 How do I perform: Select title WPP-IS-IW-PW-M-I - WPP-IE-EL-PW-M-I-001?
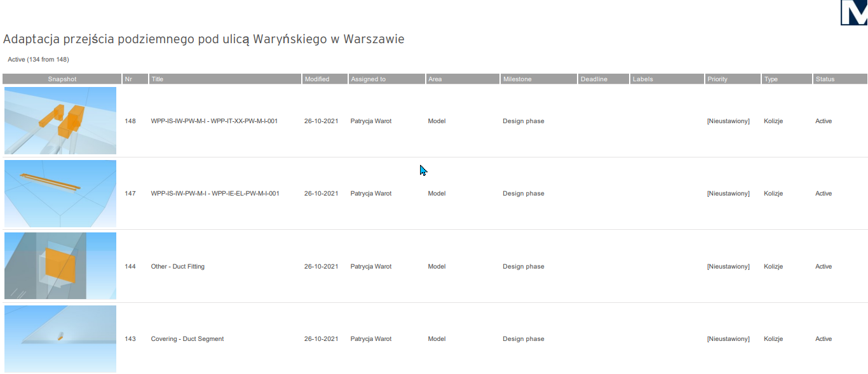click(215, 194)
